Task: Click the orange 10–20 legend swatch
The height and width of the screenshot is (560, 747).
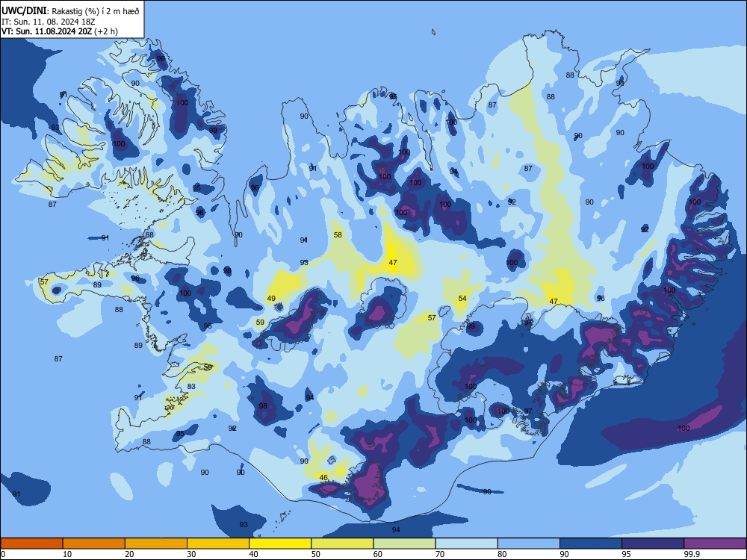Action: 94,544
